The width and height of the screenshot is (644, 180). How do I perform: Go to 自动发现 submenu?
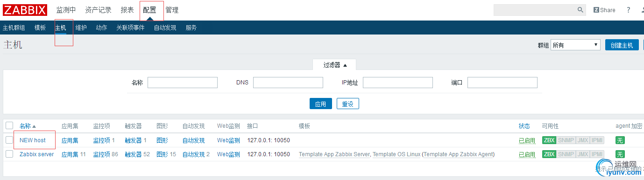pyautogui.click(x=165, y=28)
